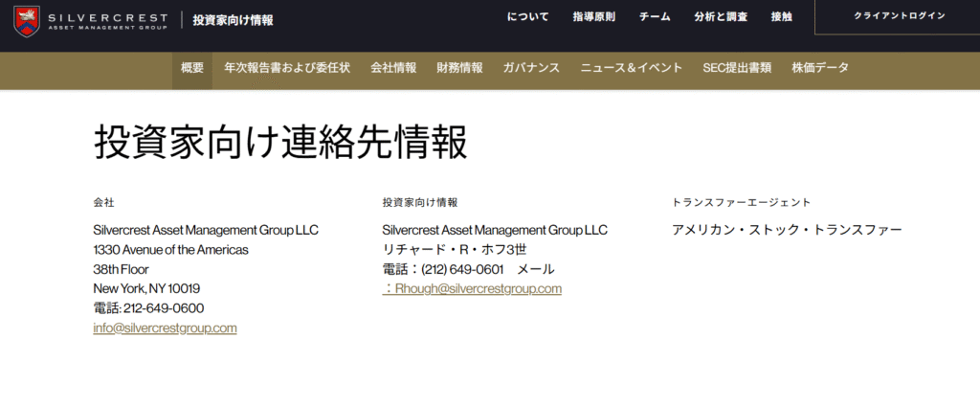Select the 接触 navigation link
The width and height of the screenshot is (980, 407).
pos(781,17)
